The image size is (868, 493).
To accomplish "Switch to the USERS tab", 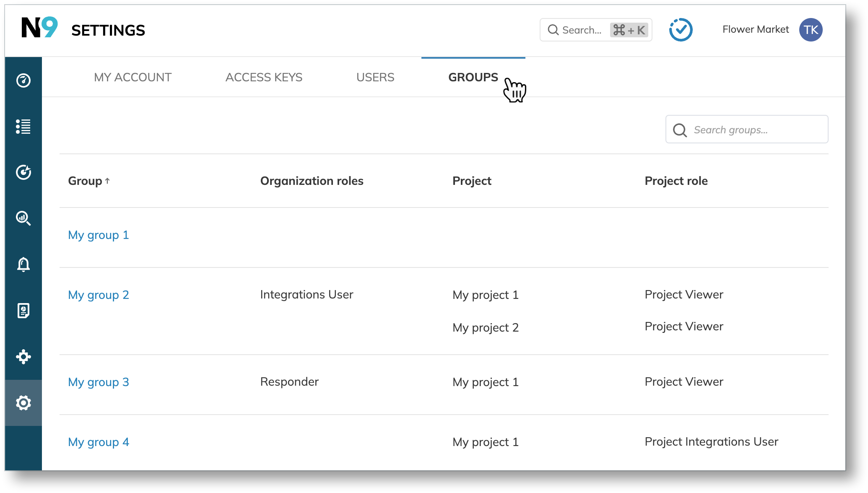I will 375,77.
